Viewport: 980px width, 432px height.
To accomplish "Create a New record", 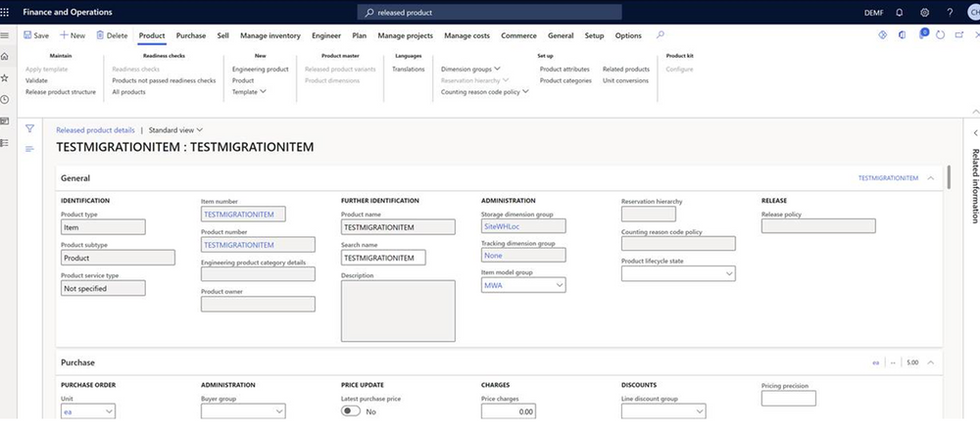I will coord(73,35).
